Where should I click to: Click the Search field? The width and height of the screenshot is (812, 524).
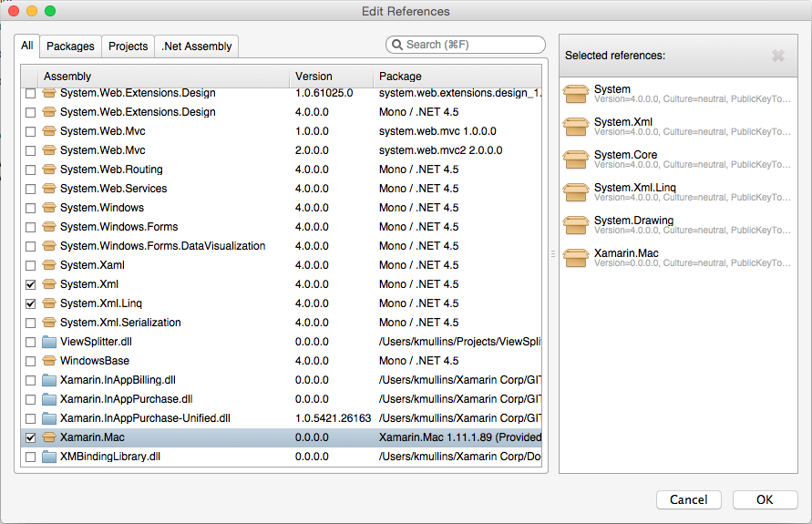[466, 45]
